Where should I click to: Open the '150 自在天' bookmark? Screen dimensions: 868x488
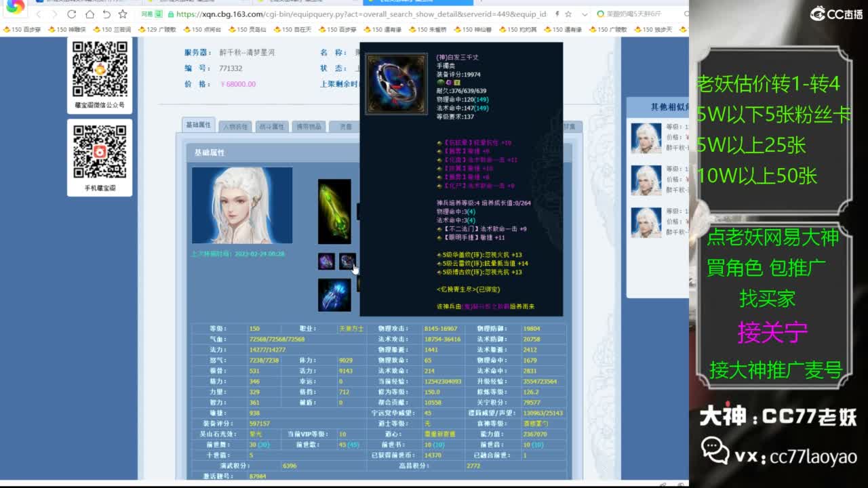292,29
